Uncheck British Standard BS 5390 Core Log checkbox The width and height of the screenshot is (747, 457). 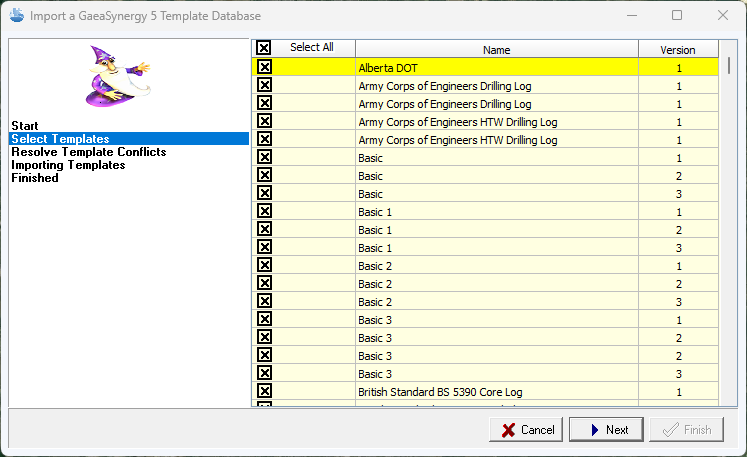[x=264, y=392]
